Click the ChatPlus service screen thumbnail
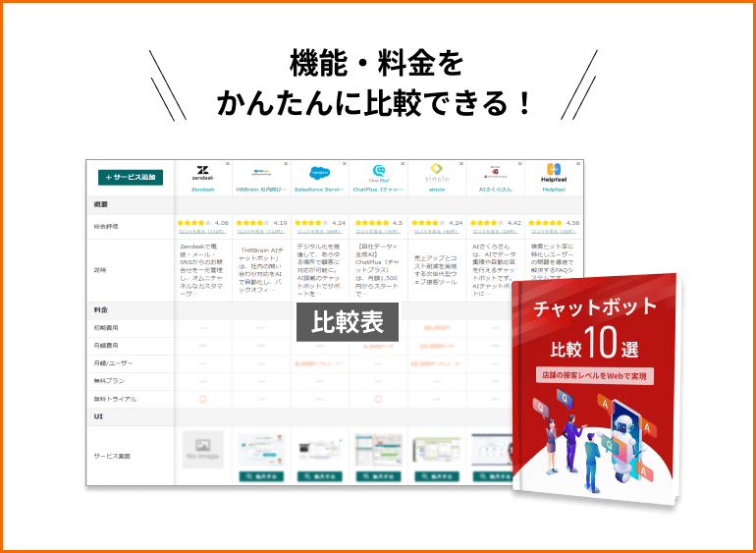The image size is (756, 553). (x=378, y=450)
